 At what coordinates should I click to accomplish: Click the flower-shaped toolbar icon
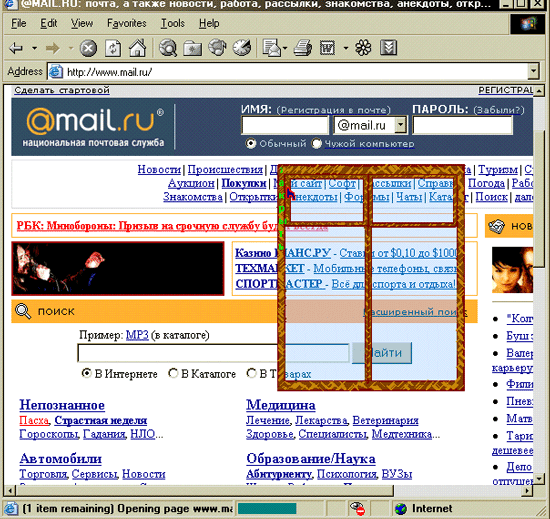click(x=363, y=48)
